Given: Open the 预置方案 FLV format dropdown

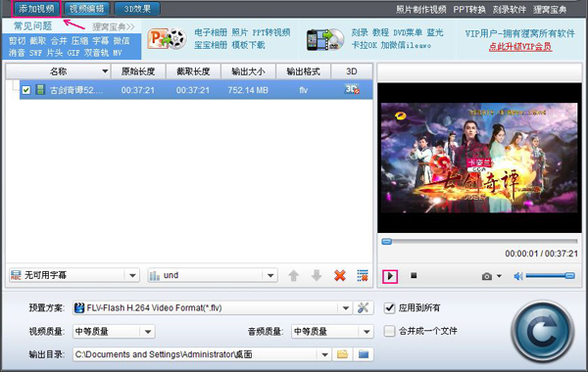Looking at the screenshot, I should [x=345, y=308].
